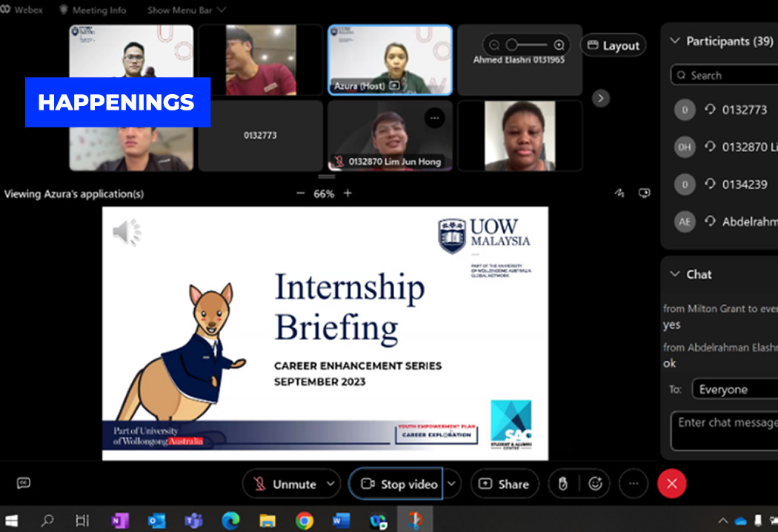This screenshot has width=778, height=532.
Task: Click the closed captions icon
Action: [24, 483]
